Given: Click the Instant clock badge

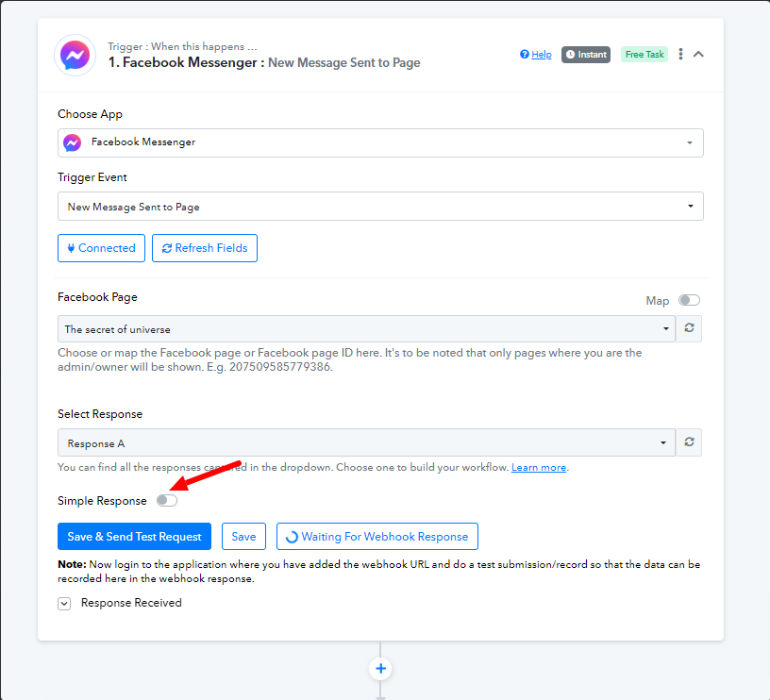Looking at the screenshot, I should 586,55.
